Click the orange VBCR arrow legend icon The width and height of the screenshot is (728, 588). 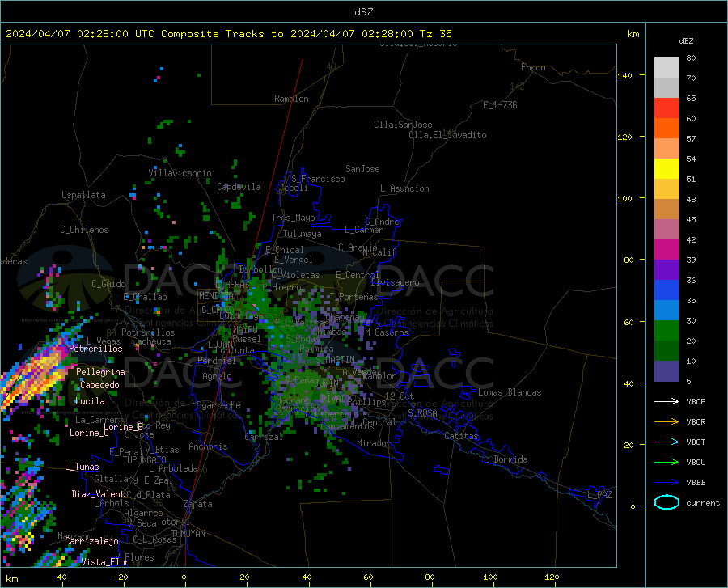[667, 421]
